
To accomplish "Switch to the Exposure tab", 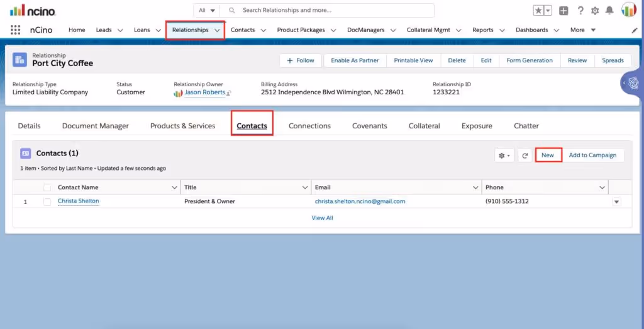I will tap(477, 126).
